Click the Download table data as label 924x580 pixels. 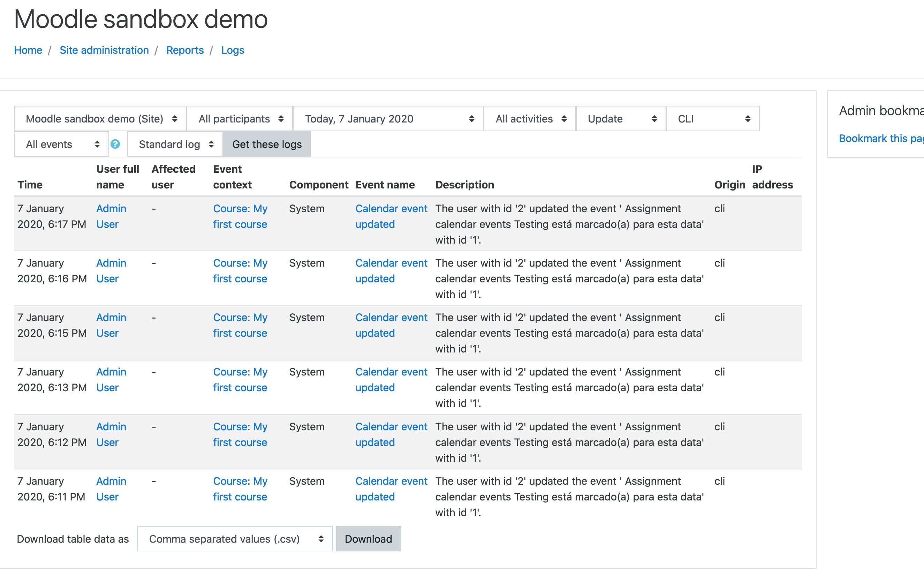click(x=73, y=539)
